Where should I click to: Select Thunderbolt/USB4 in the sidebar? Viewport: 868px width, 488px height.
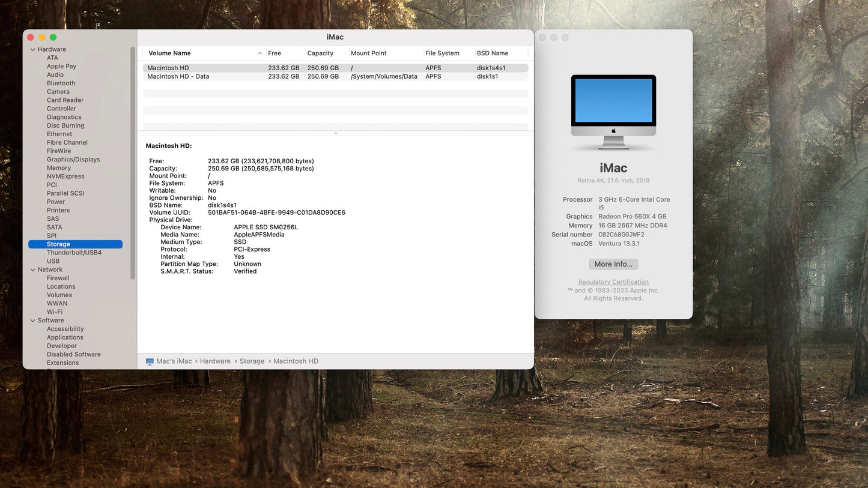[74, 252]
